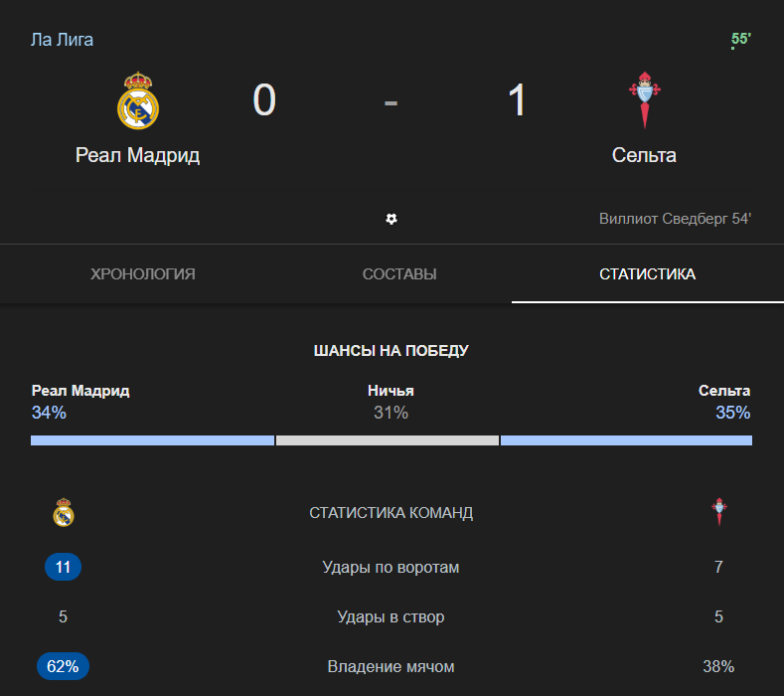Screen dimensions: 784x696
Task: Open the Хронология tab
Action: pyautogui.click(x=142, y=274)
